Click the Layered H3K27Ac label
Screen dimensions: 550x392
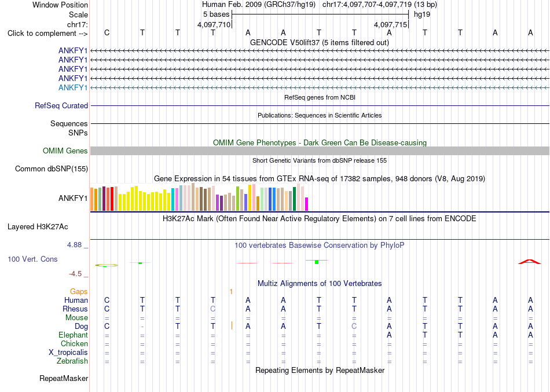[x=38, y=227]
